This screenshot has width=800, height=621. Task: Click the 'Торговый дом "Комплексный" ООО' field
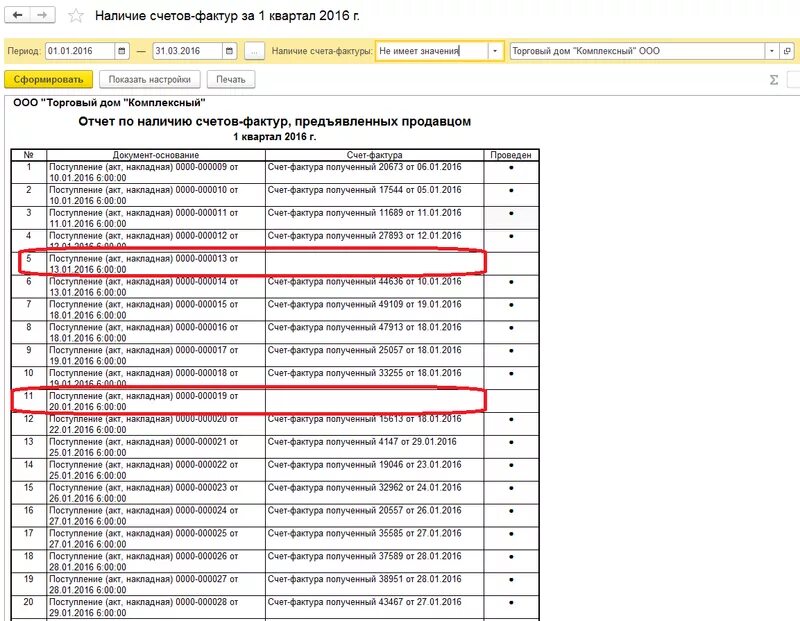pos(637,51)
